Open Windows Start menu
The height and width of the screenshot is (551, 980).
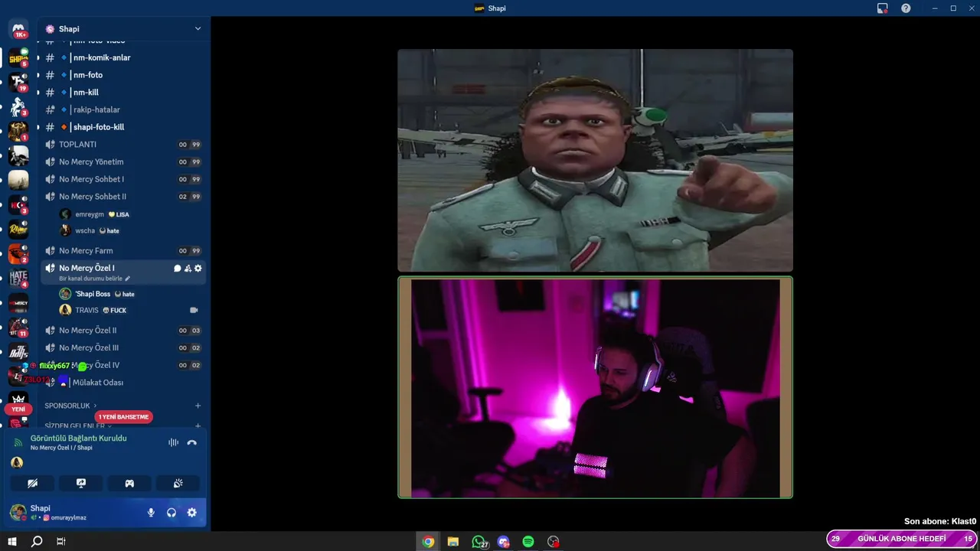[x=12, y=541]
